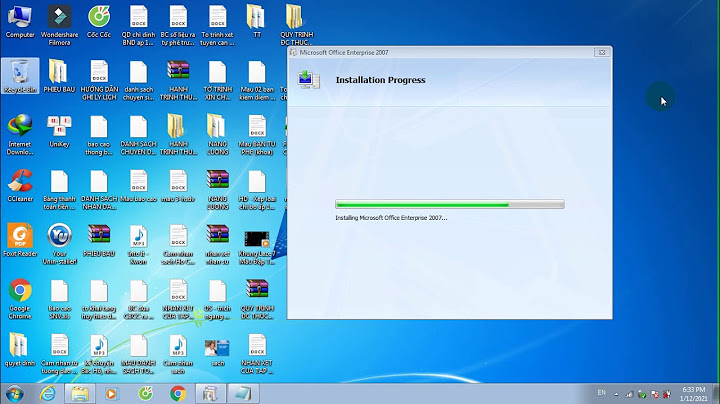Open Cốc Cốc from the taskbar

coord(146,393)
